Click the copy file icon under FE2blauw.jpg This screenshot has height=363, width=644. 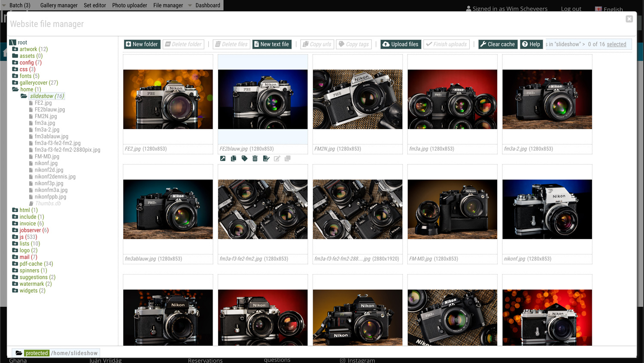(x=234, y=159)
